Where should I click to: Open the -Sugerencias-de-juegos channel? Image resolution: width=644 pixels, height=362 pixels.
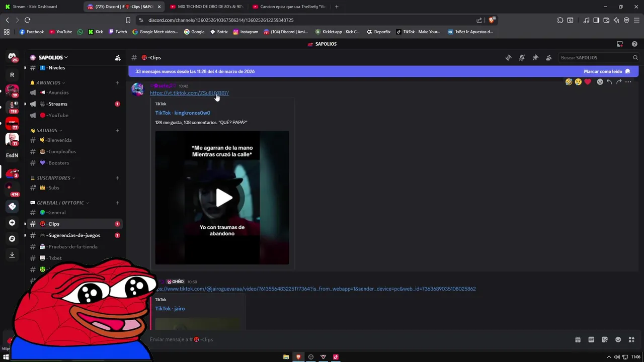(x=74, y=235)
